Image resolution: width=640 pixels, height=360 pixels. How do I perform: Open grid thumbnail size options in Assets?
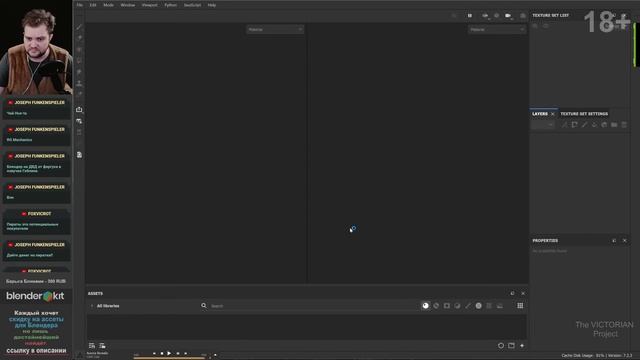pos(520,306)
